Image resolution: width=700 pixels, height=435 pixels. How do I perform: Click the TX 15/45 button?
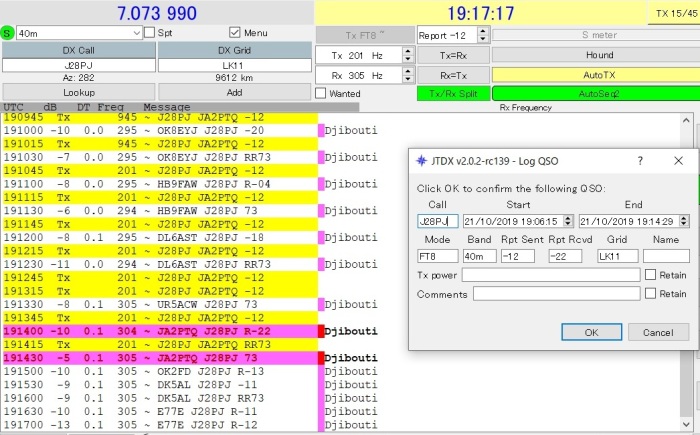click(675, 13)
